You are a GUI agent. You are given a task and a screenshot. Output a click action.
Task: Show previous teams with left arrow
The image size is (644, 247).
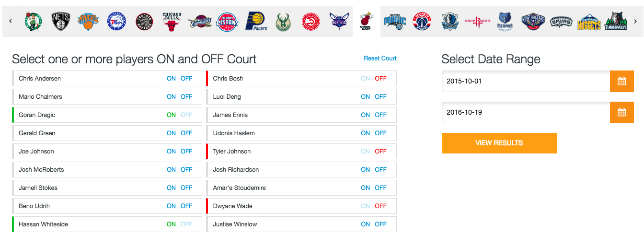(11, 22)
